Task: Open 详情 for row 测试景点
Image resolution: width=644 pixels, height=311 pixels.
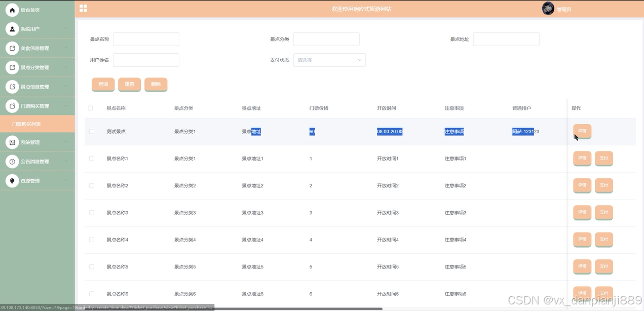Action: point(582,131)
